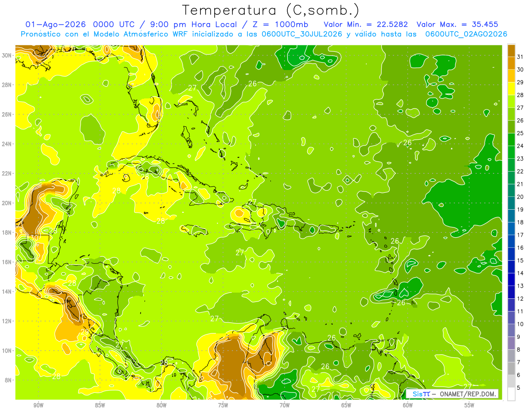Click color bar value 25
The image size is (532, 411).
[x=520, y=133]
